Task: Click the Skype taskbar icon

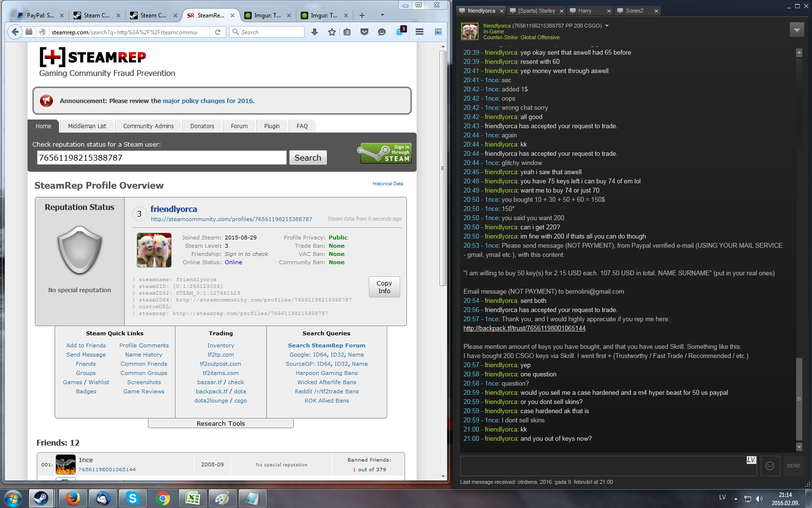Action: pyautogui.click(x=132, y=498)
